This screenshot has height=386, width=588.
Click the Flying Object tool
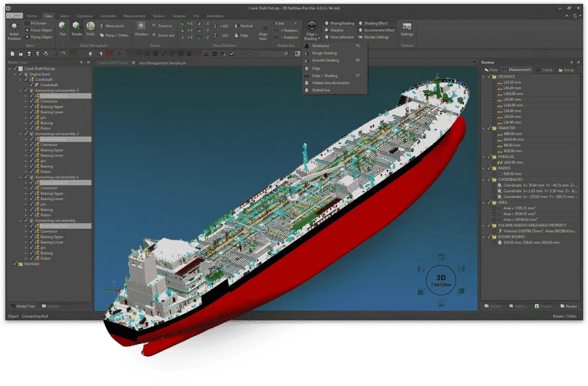38,37
